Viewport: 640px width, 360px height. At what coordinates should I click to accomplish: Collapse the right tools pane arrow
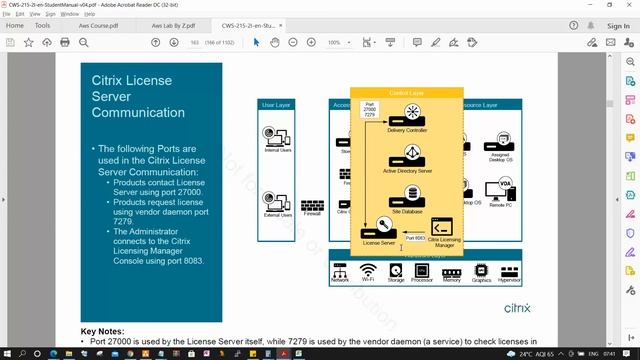617,200
